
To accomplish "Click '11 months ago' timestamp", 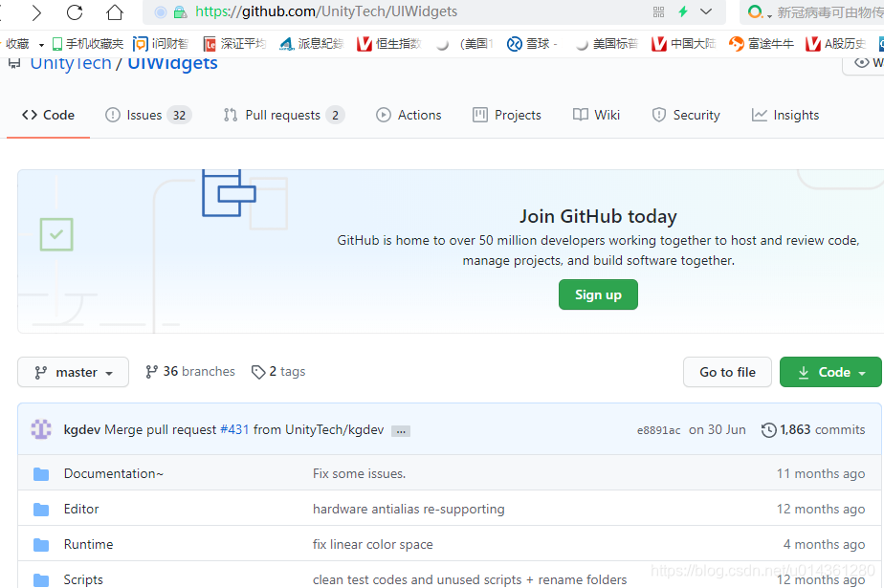I will click(x=820, y=473).
